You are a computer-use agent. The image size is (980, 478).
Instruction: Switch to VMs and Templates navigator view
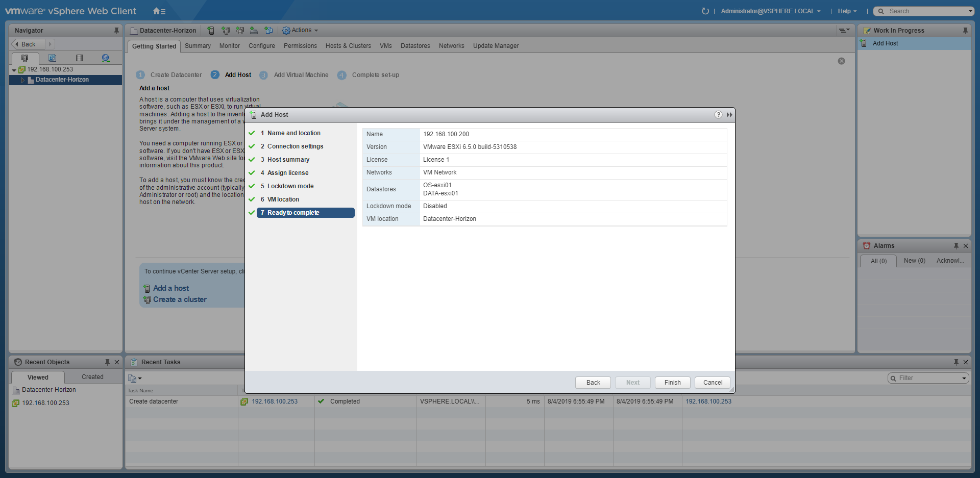(x=52, y=58)
